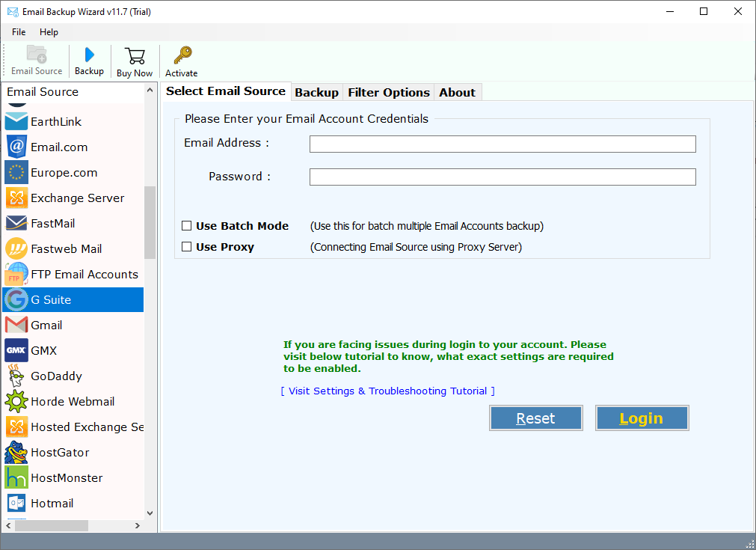Choose HostMonster as email source
Image resolution: width=756 pixels, height=550 pixels.
pyautogui.click(x=73, y=477)
